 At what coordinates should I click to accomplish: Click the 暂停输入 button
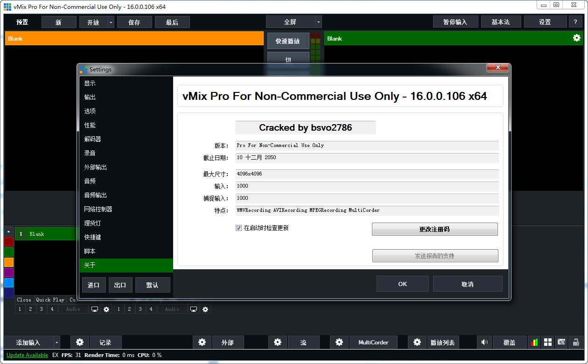455,22
